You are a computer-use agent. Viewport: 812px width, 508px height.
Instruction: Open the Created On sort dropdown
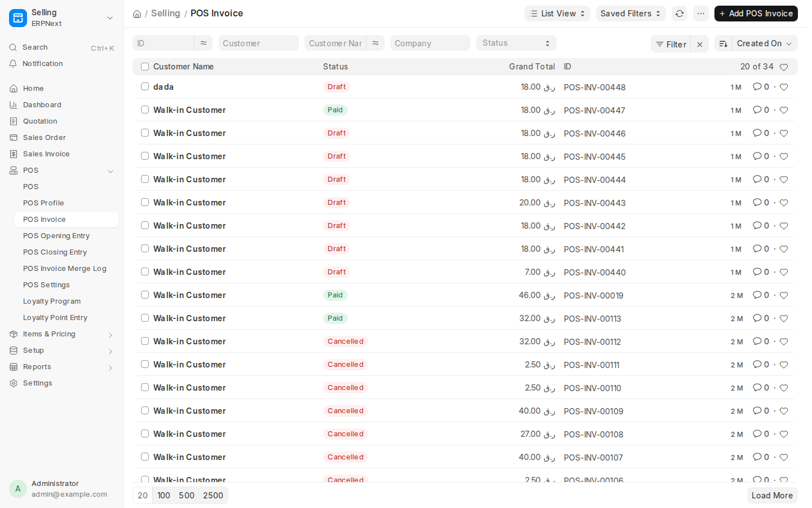(765, 43)
